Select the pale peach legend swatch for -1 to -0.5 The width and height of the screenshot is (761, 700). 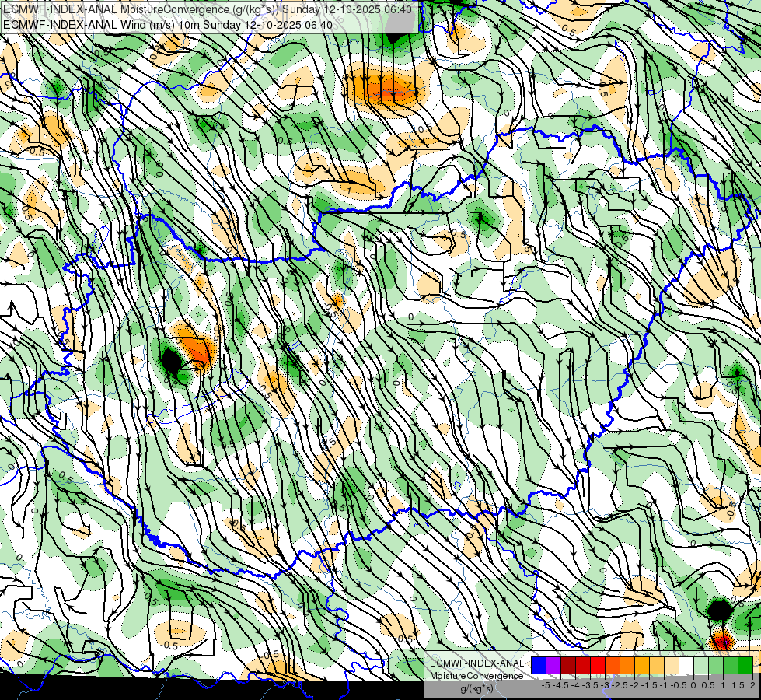click(672, 666)
